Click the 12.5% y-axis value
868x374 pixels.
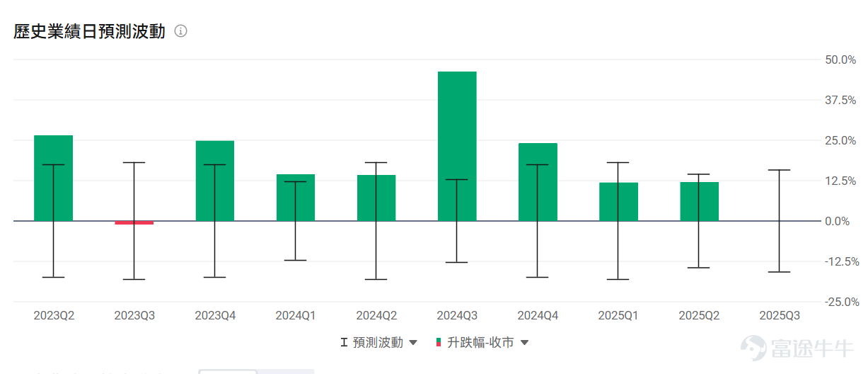pyautogui.click(x=840, y=181)
